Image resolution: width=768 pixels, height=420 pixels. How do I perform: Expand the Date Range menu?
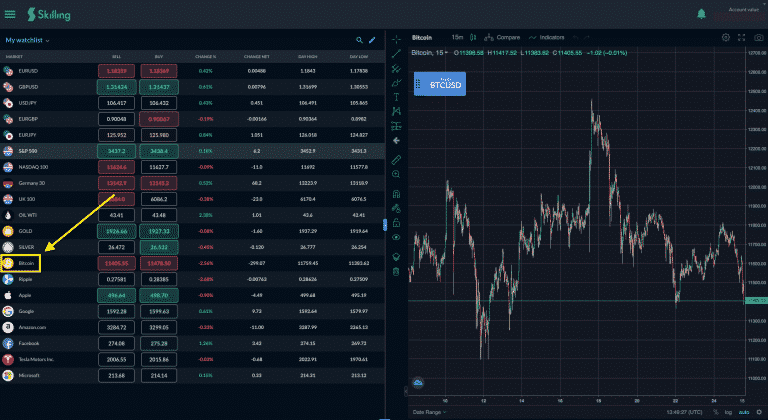(430, 411)
